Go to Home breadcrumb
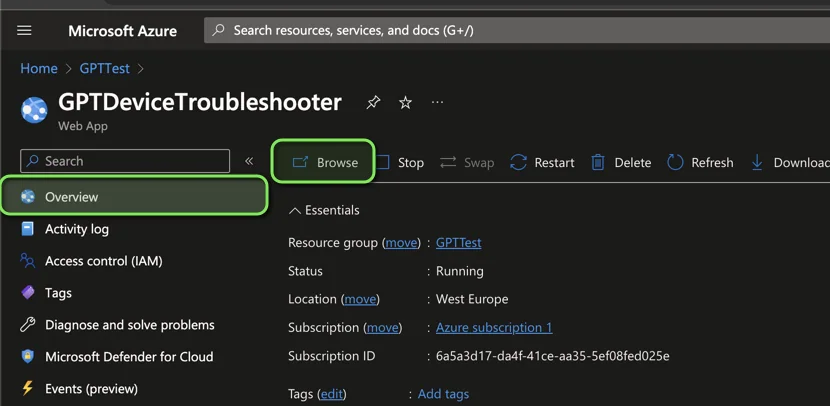The image size is (830, 406). coord(39,68)
